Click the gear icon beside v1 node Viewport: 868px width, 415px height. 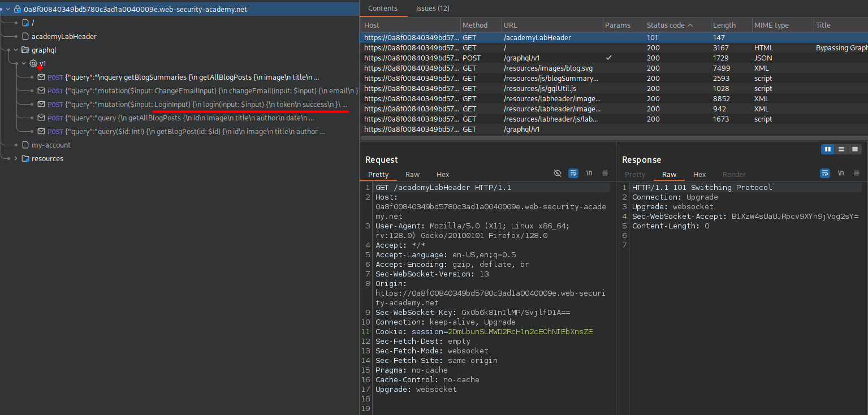[33, 63]
